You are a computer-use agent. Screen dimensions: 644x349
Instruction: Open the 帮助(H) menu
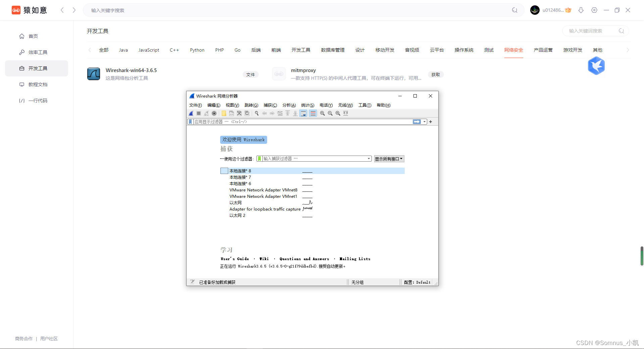click(x=384, y=105)
